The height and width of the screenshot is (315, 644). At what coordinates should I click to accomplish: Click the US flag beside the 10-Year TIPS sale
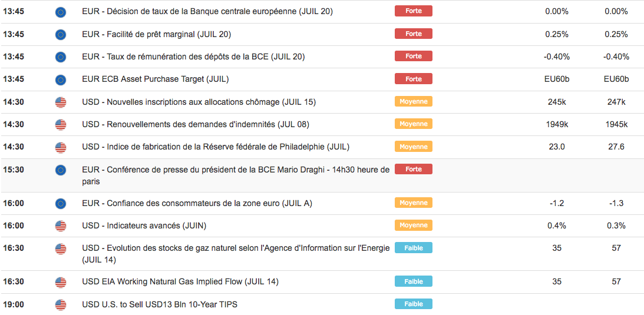click(x=61, y=305)
